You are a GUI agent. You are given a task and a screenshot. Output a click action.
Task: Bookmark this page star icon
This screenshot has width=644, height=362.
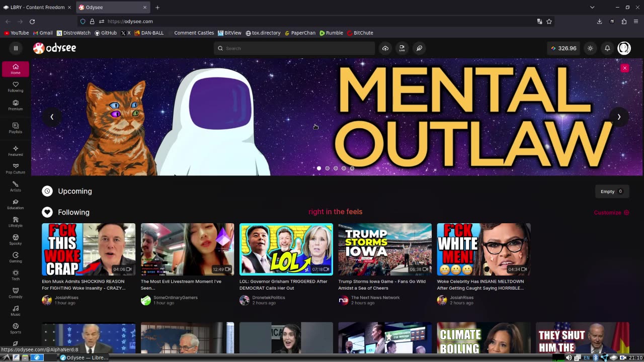click(549, 22)
